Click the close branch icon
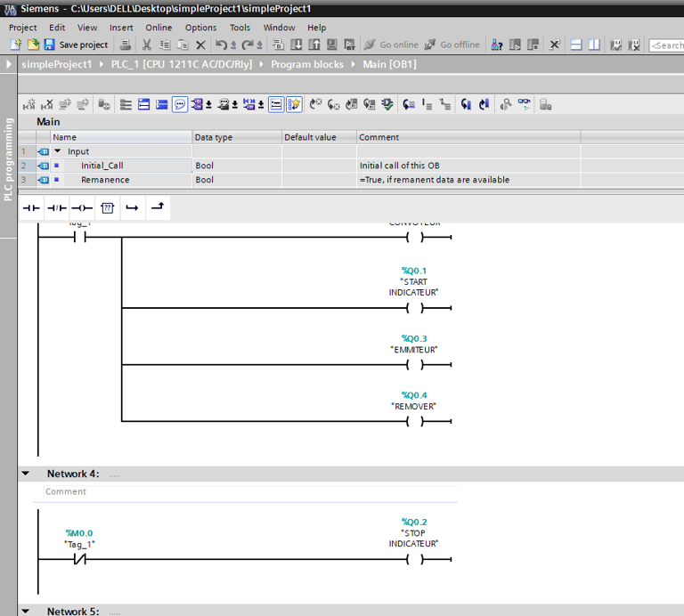This screenshot has height=616, width=684. [157, 208]
